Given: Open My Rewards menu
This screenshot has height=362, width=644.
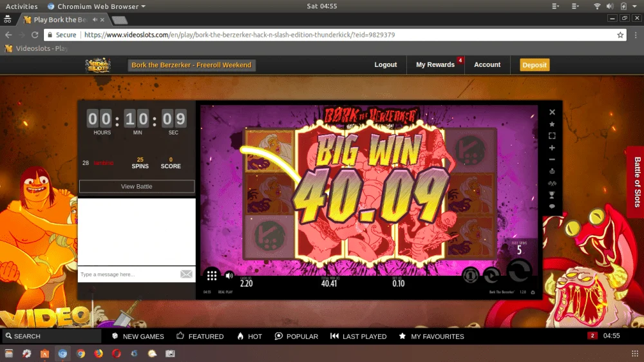Looking at the screenshot, I should click(x=435, y=64).
